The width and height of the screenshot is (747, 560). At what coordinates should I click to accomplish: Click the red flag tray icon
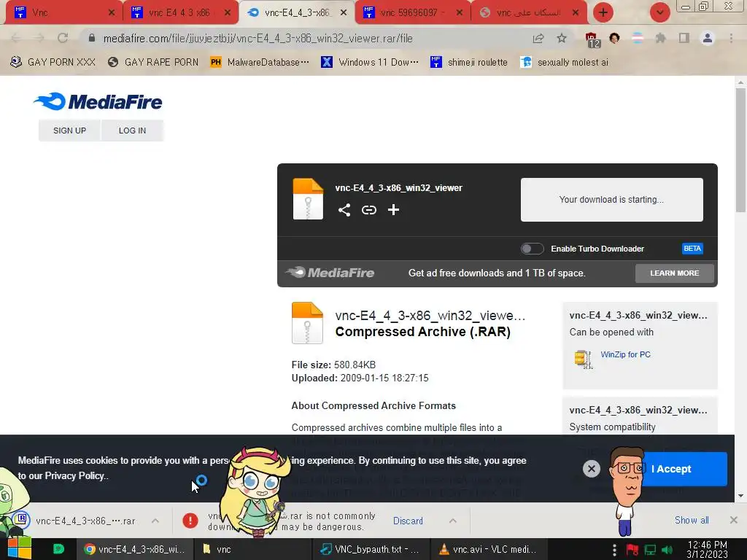(632, 550)
